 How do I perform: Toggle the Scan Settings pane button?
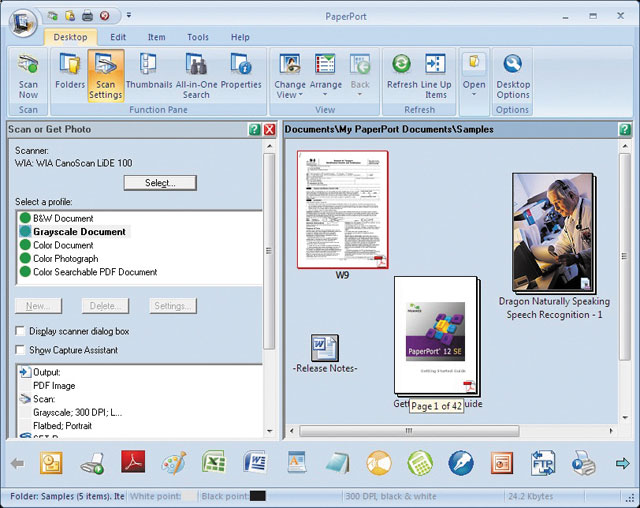click(x=105, y=76)
